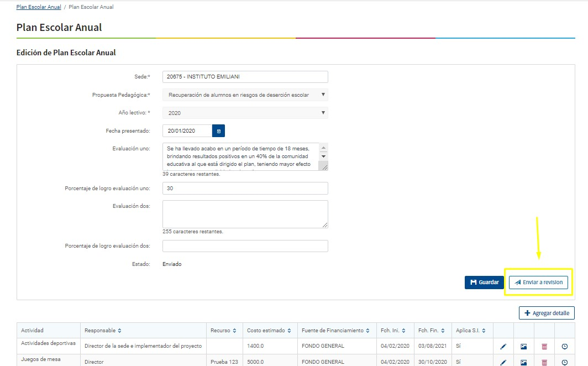Sort by the Recurso column header
The width and height of the screenshot is (588, 366).
[x=223, y=331]
